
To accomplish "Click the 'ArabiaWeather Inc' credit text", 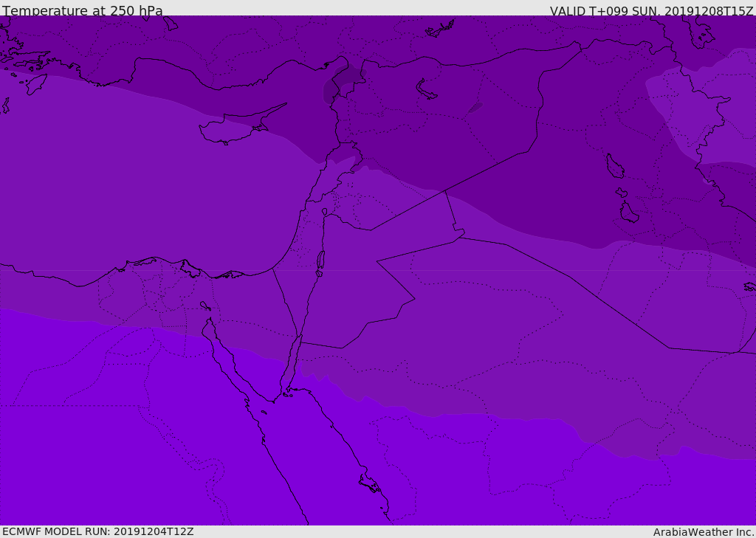I will tap(703, 532).
